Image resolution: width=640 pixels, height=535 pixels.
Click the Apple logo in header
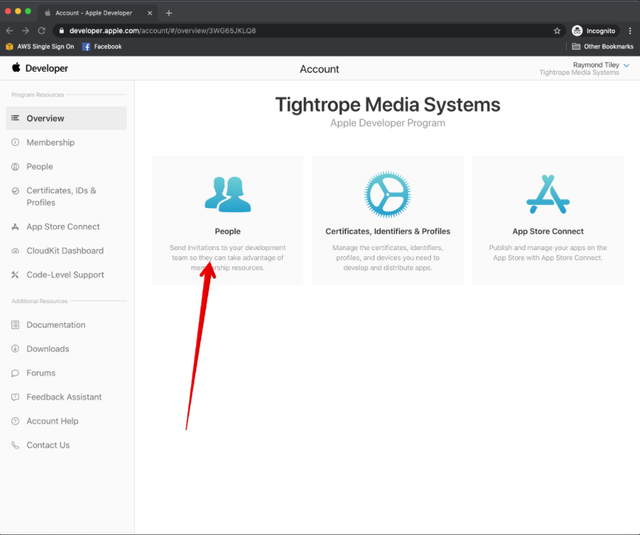(16, 67)
